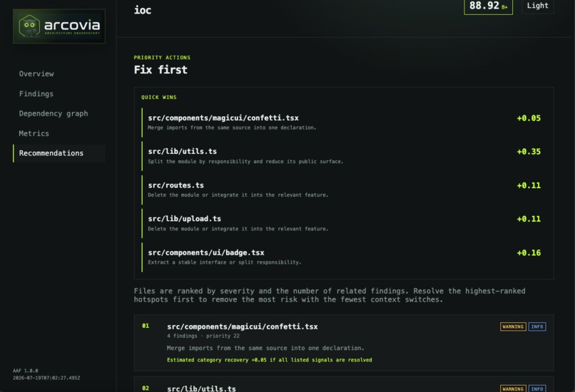Click +0.11 gain on the src/routes.ts row
575x392 pixels.
tap(529, 185)
